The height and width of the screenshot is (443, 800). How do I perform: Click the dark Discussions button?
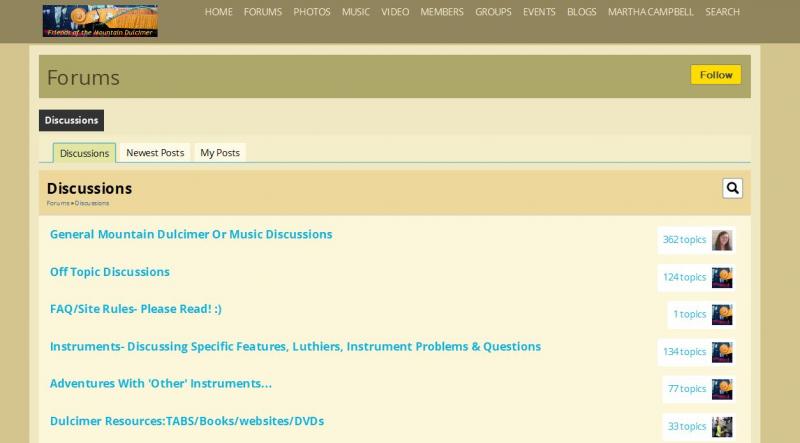pos(71,120)
